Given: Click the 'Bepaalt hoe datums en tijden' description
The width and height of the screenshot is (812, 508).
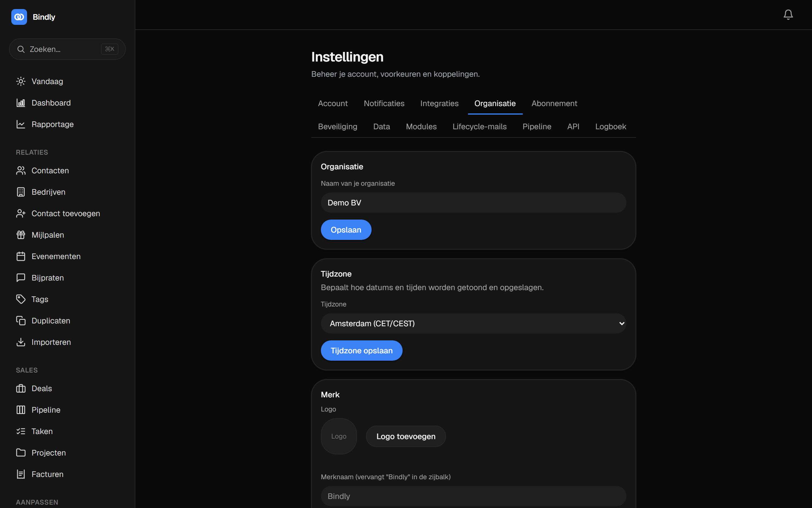Looking at the screenshot, I should [432, 288].
